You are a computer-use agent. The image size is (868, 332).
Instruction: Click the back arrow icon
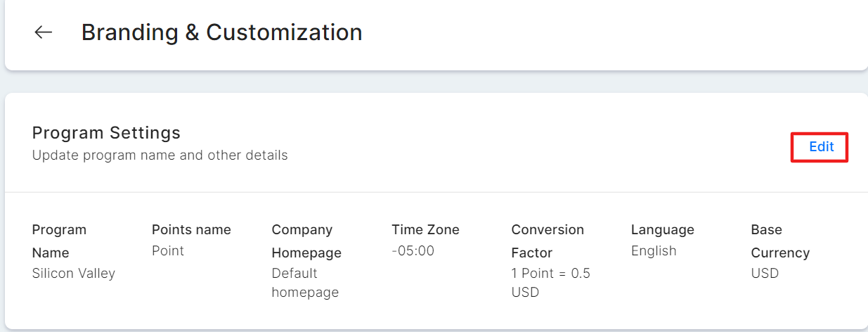[x=44, y=32]
